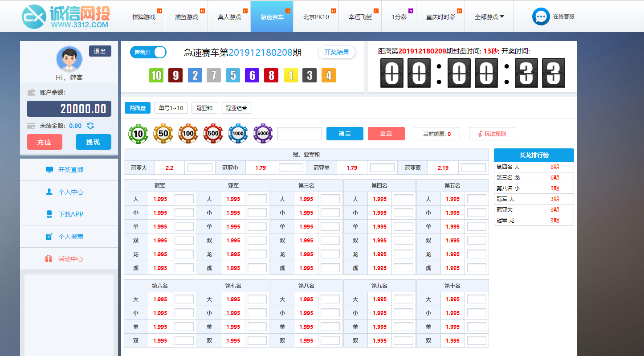Open the online customer service chat
This screenshot has width=644, height=356.
(553, 16)
